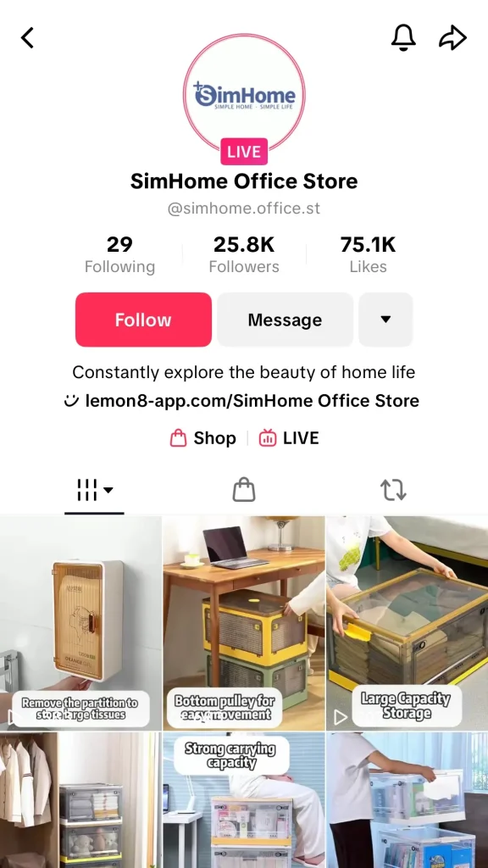
Task: Open the SimHome LIVE profile picture
Action: point(244,94)
